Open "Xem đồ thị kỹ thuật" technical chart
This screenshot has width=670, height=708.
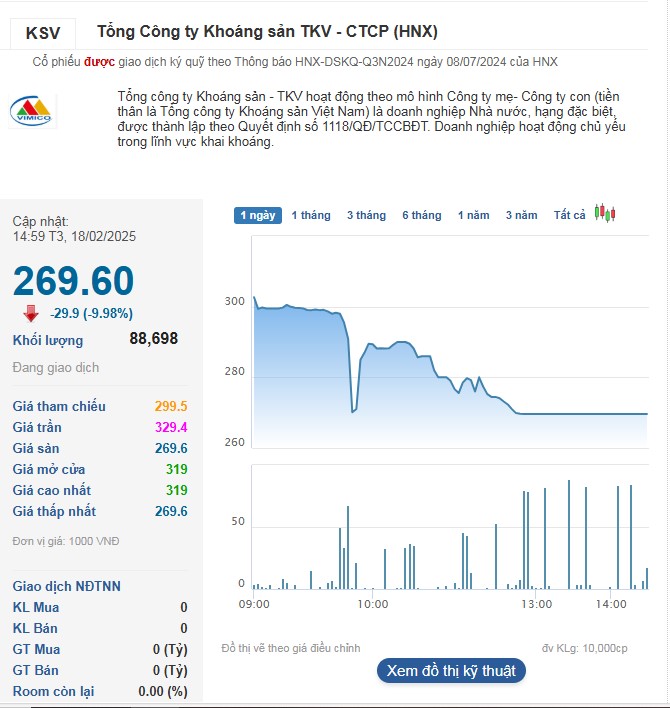451,671
